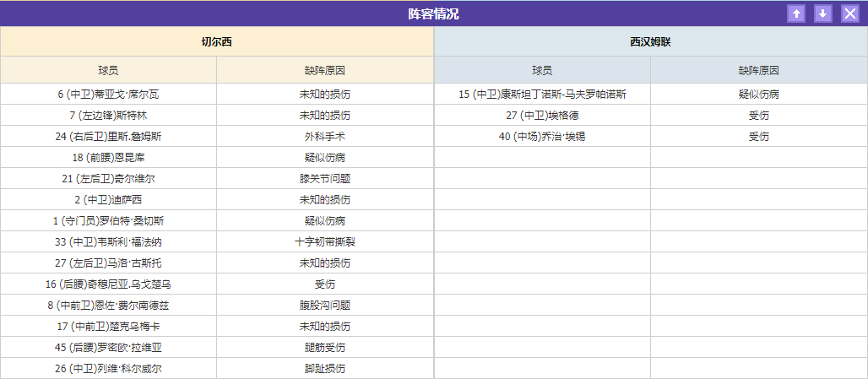
Task: Select player 24 (右后卫)里斯.詹姆斯
Action: click(x=108, y=137)
